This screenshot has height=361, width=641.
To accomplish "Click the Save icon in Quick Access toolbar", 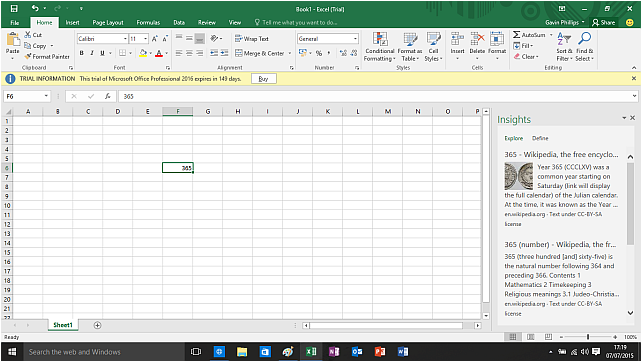I will click(x=14, y=8).
